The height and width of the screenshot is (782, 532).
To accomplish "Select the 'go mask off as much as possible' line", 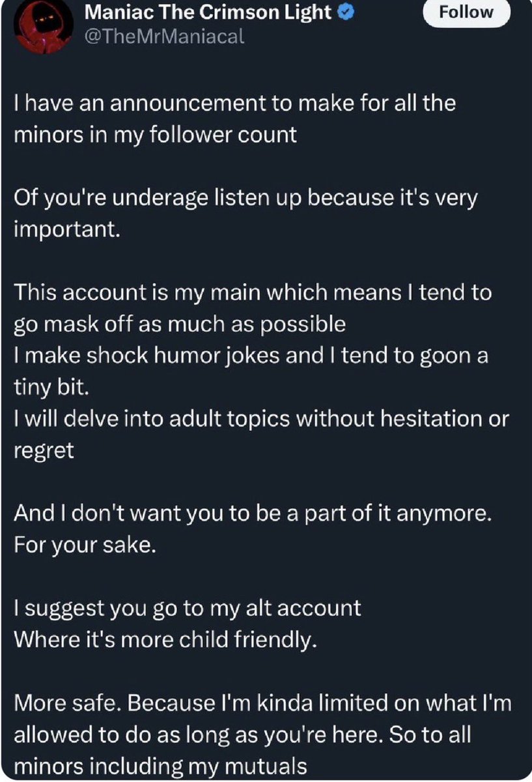I will point(180,324).
